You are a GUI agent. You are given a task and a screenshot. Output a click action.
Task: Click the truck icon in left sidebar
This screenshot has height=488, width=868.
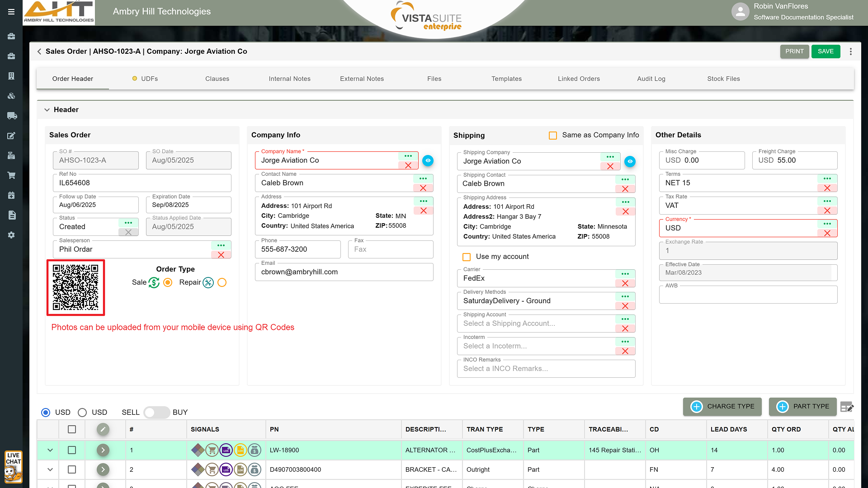click(x=12, y=116)
